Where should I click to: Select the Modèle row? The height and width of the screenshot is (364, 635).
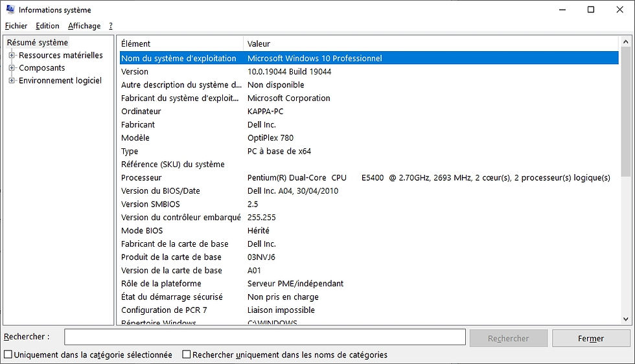(369, 138)
